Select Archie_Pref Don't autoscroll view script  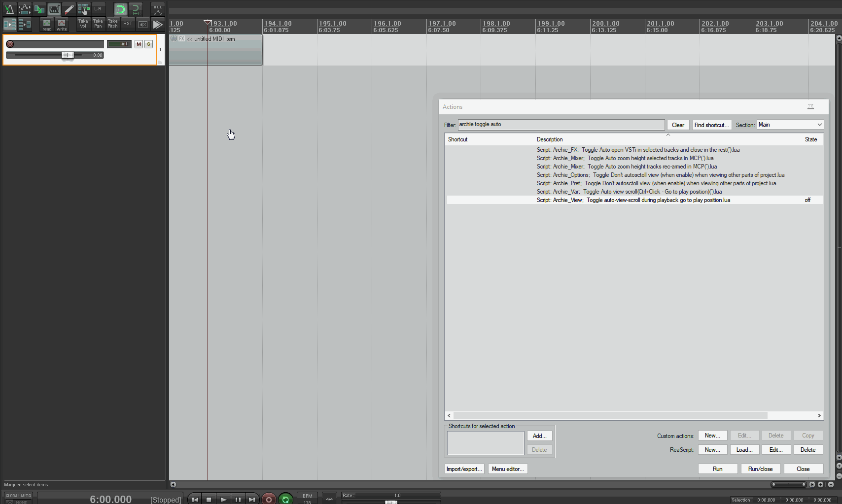click(635, 183)
